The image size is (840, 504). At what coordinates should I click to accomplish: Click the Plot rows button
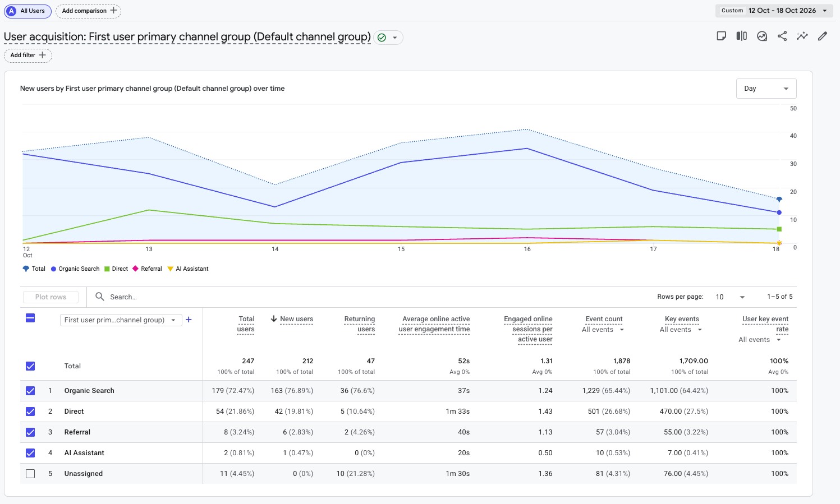[x=51, y=297]
